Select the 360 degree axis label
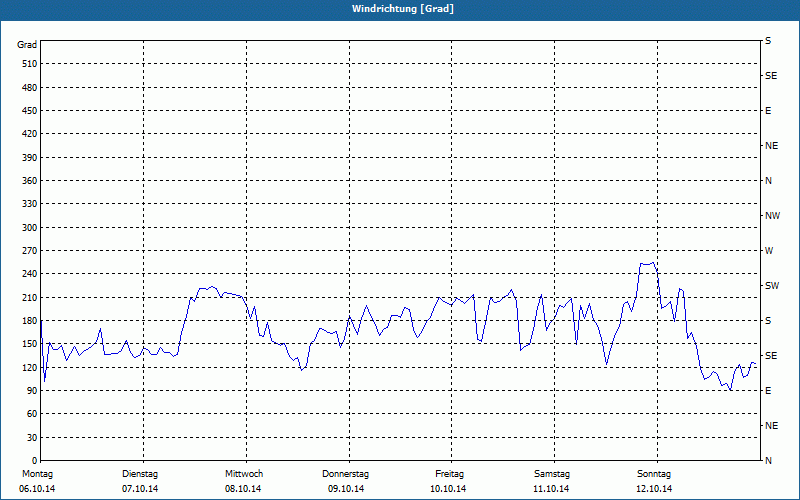800x500 pixels. tap(30, 181)
